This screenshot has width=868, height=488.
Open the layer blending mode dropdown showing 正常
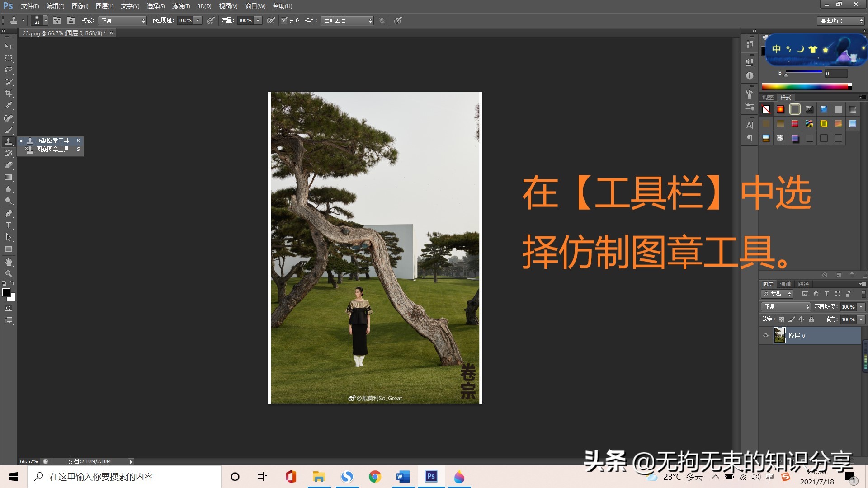point(785,306)
